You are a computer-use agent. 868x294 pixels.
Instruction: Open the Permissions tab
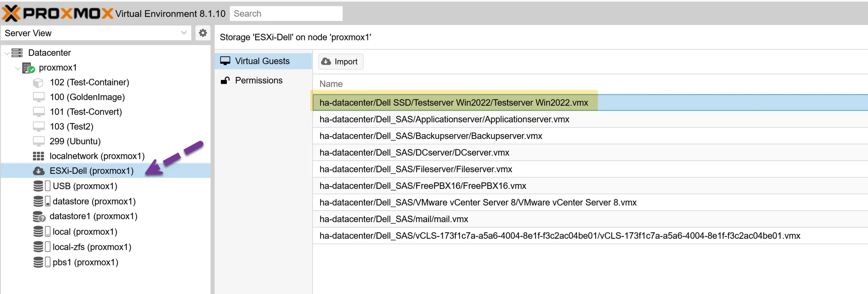click(x=263, y=80)
